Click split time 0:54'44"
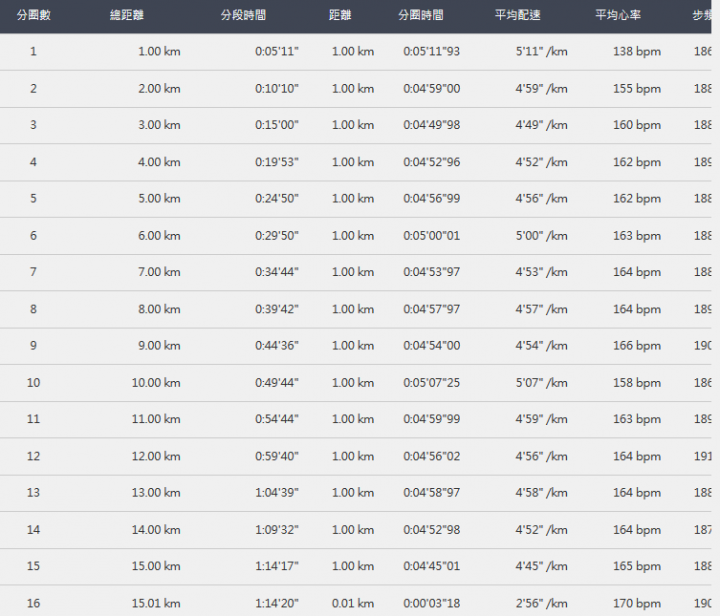 [x=277, y=419]
